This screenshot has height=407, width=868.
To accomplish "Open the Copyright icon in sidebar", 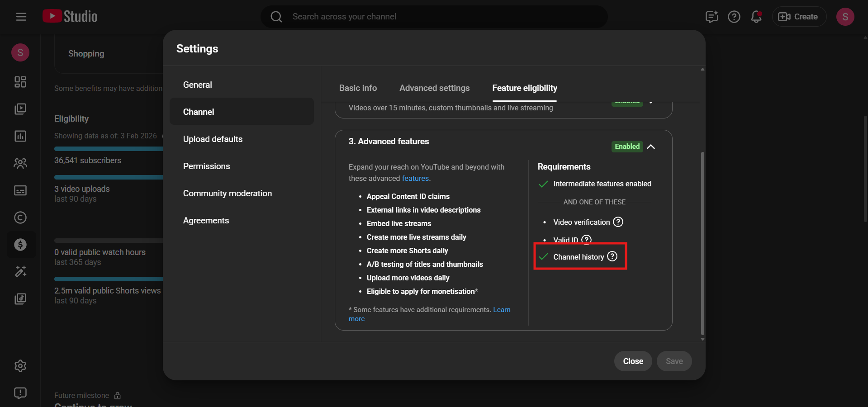I will coord(20,218).
